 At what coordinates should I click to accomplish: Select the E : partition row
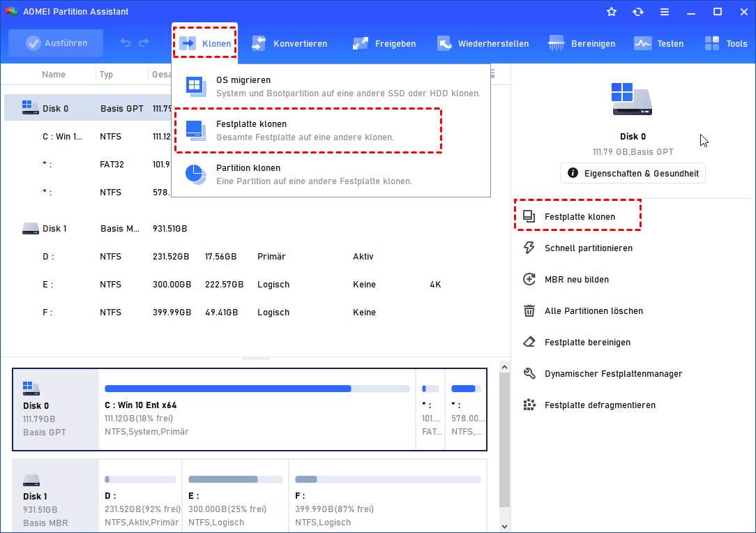pyautogui.click(x=255, y=284)
